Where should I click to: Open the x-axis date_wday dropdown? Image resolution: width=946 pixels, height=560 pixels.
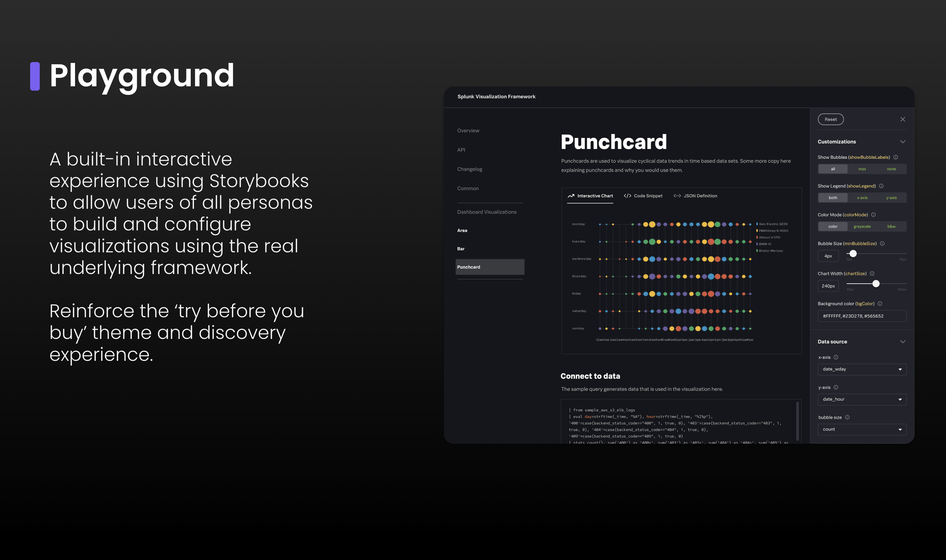click(862, 369)
